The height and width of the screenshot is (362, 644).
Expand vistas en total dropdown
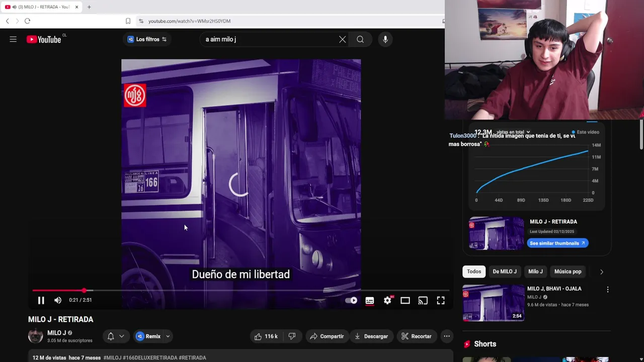513,132
